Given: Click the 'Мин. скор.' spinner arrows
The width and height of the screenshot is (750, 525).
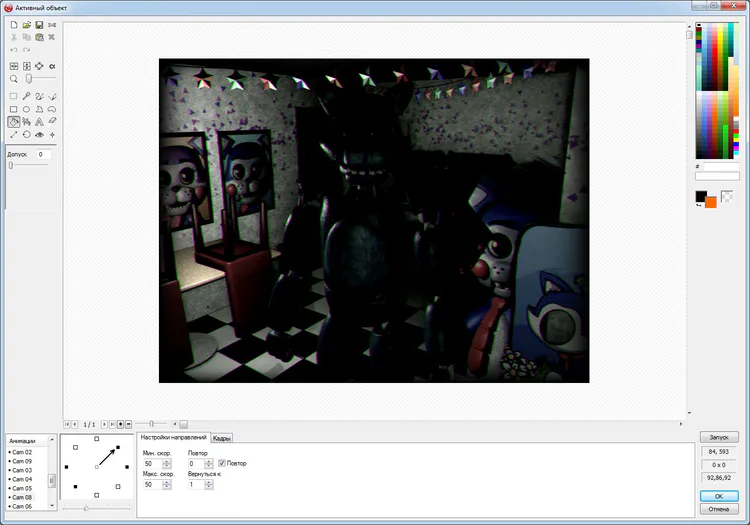Looking at the screenshot, I should click(166, 463).
